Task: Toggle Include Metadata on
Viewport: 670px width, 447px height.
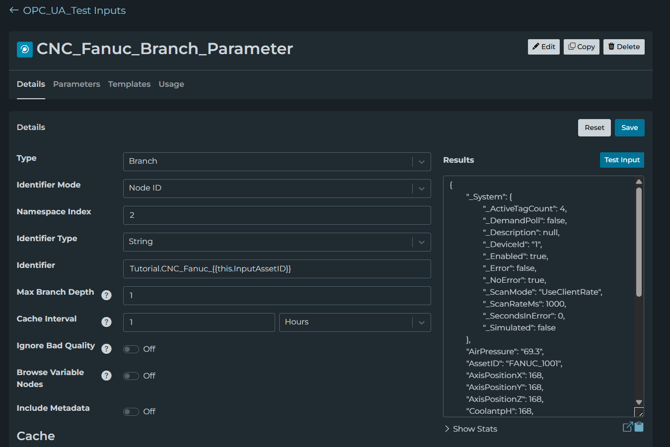Action: [131, 411]
